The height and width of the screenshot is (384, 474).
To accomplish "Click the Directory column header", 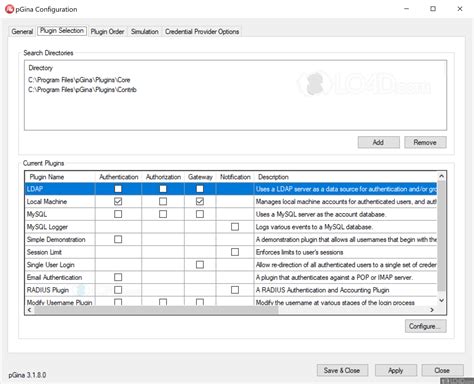I will tap(41, 68).
